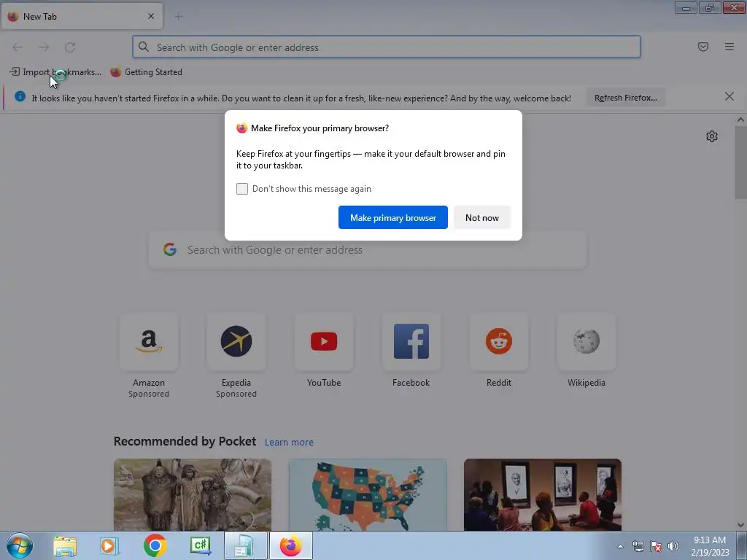747x560 pixels.
Task: Open the Pocket story with figures in furs
Action: 193,495
